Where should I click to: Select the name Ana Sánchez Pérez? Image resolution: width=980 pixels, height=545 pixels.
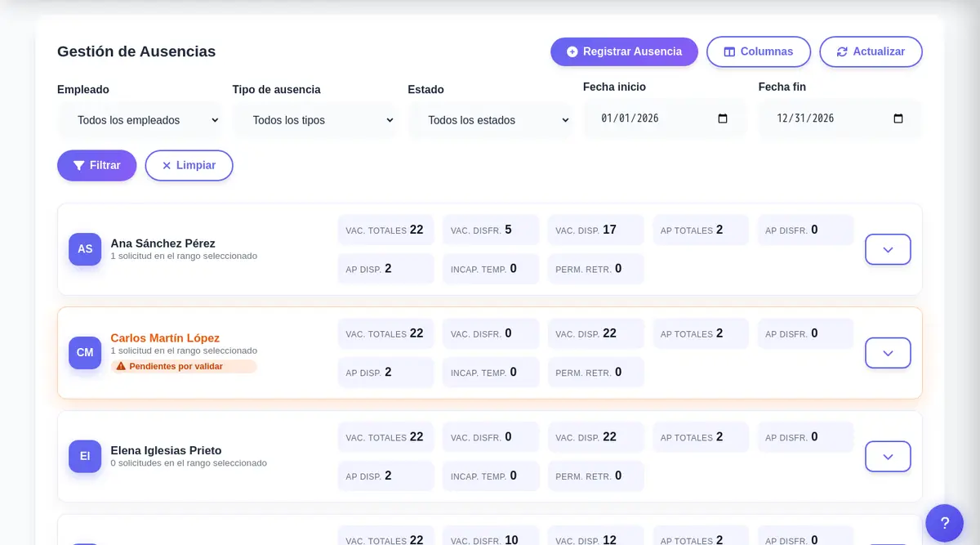[163, 243]
